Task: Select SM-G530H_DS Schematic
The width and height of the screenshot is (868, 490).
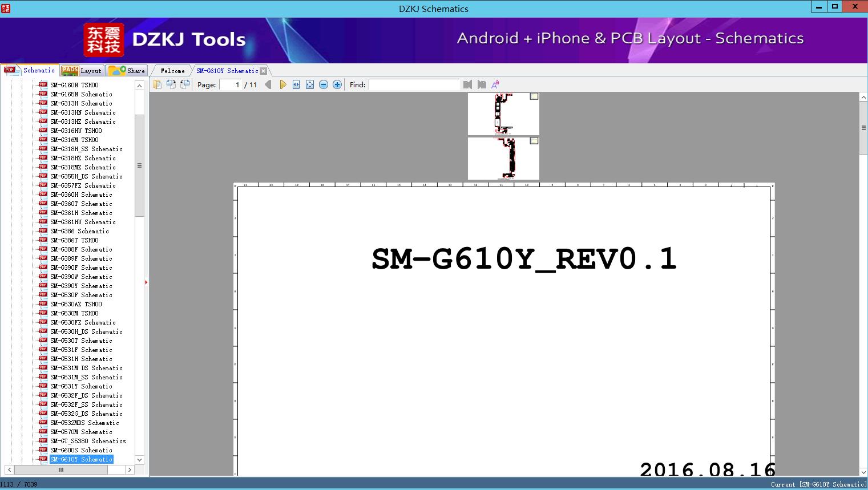Action: (86, 331)
